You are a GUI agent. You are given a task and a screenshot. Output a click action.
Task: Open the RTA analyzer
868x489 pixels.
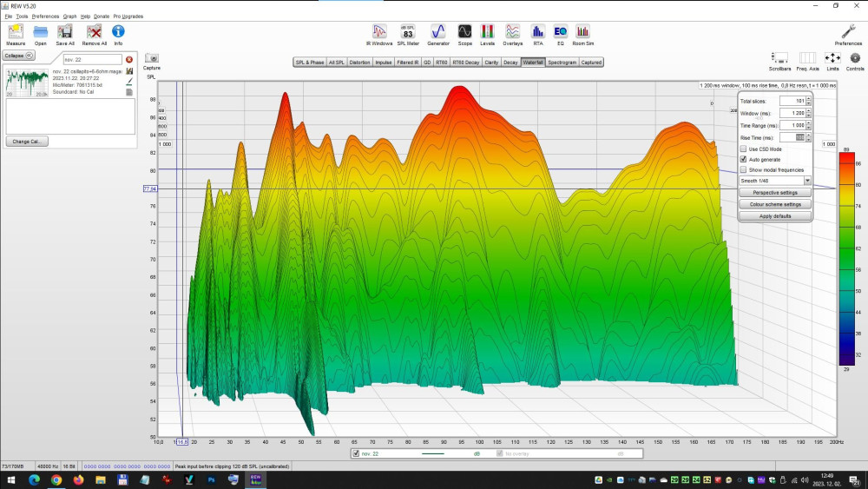538,33
